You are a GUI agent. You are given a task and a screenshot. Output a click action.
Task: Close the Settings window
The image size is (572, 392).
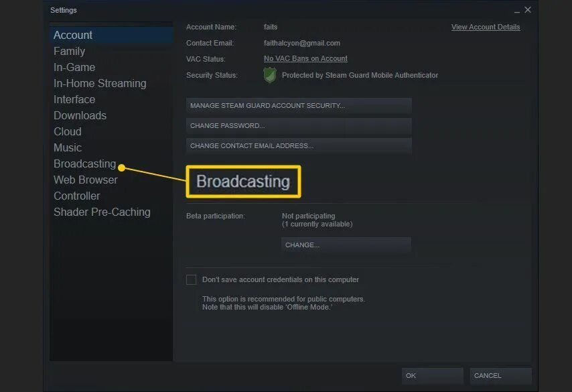[528, 10]
